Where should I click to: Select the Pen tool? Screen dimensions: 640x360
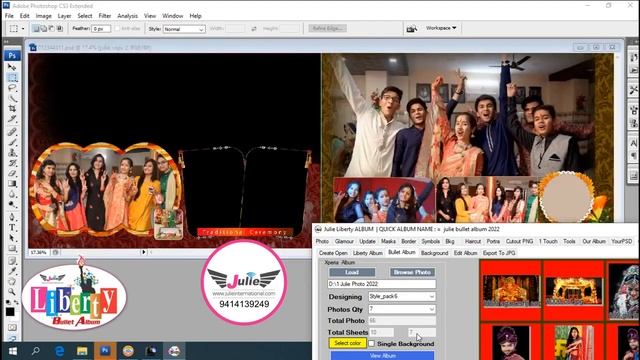point(12,217)
